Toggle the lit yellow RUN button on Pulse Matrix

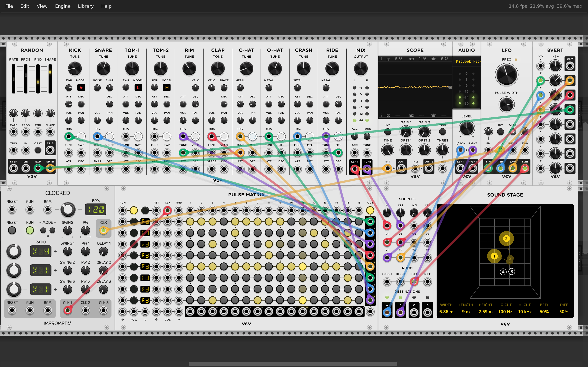(x=134, y=210)
